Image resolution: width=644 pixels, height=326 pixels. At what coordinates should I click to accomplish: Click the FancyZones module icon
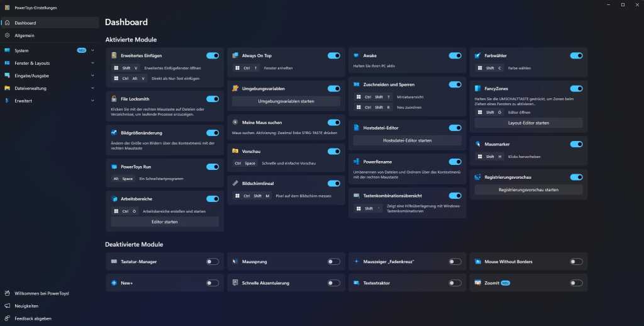coord(477,88)
